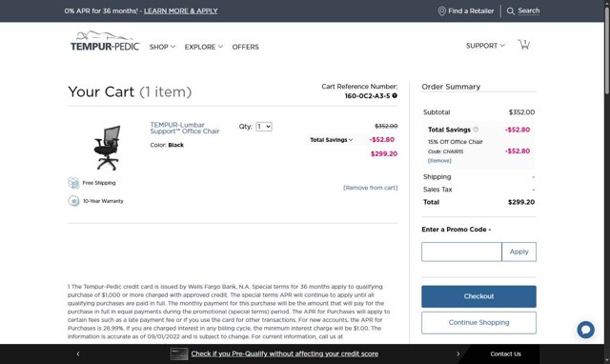Screen dimensions: 610x364
Task: Open the office chair product thumbnail
Action: [x=107, y=148]
